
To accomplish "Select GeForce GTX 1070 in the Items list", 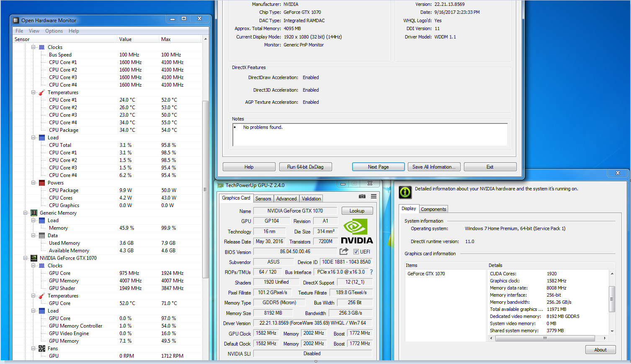I will click(426, 274).
